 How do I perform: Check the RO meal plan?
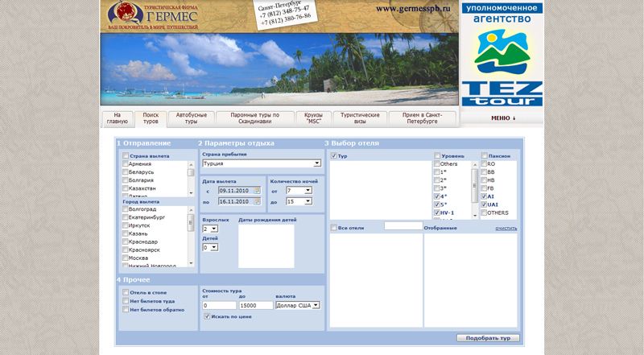tap(484, 163)
